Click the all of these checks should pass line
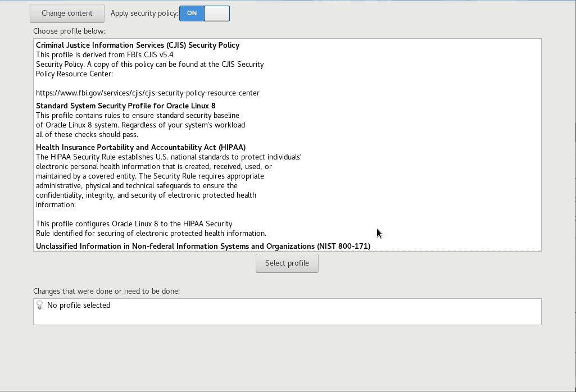576x392 pixels. click(87, 135)
